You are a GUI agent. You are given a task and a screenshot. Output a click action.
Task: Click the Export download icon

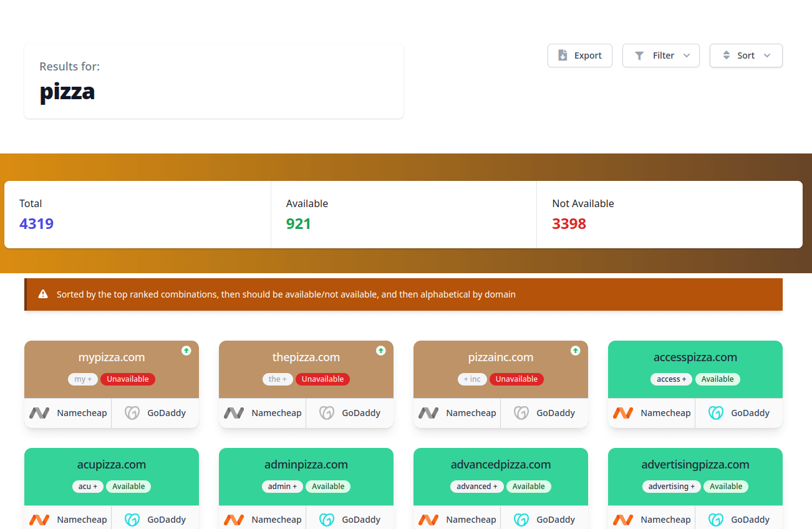tap(563, 56)
